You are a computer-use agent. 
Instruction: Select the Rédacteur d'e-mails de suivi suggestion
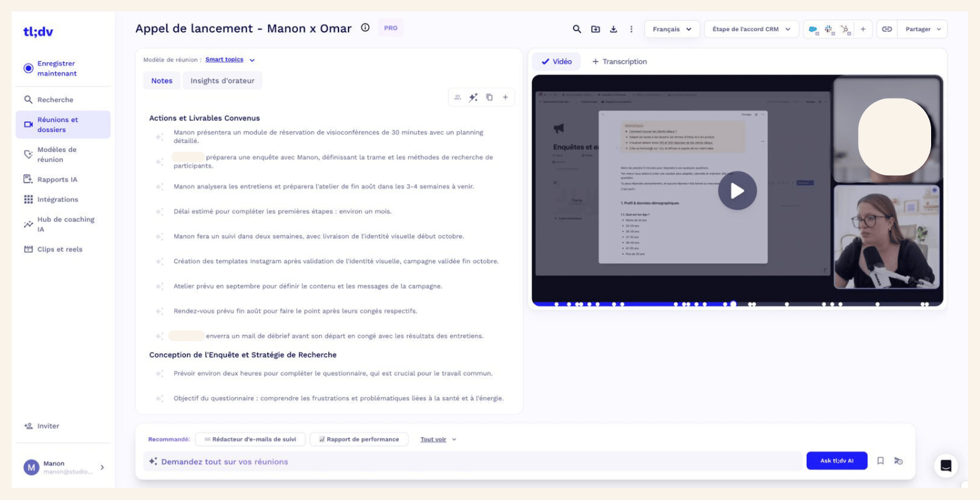pos(250,439)
